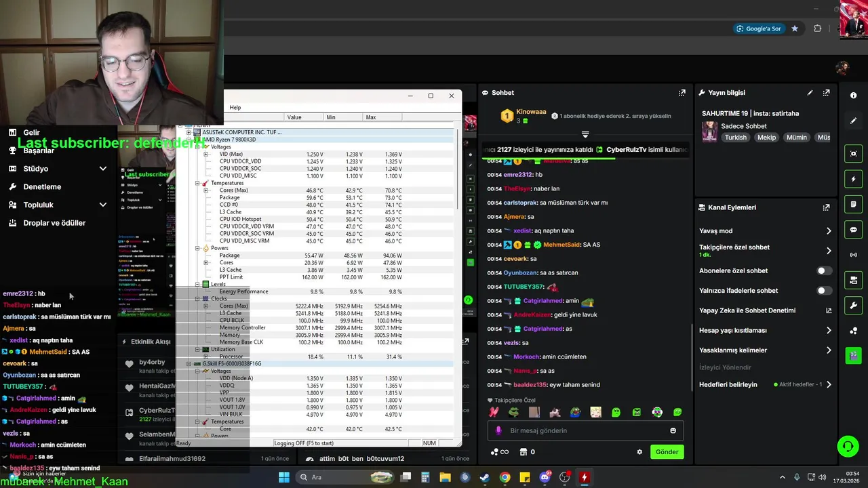Open the emoji picker in message box
Screen dimensions: 868x488
[673, 430]
